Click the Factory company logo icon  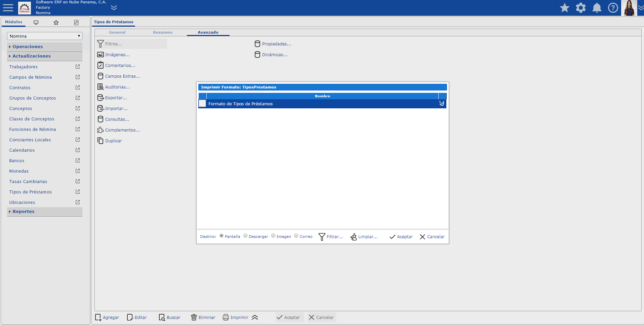[25, 8]
